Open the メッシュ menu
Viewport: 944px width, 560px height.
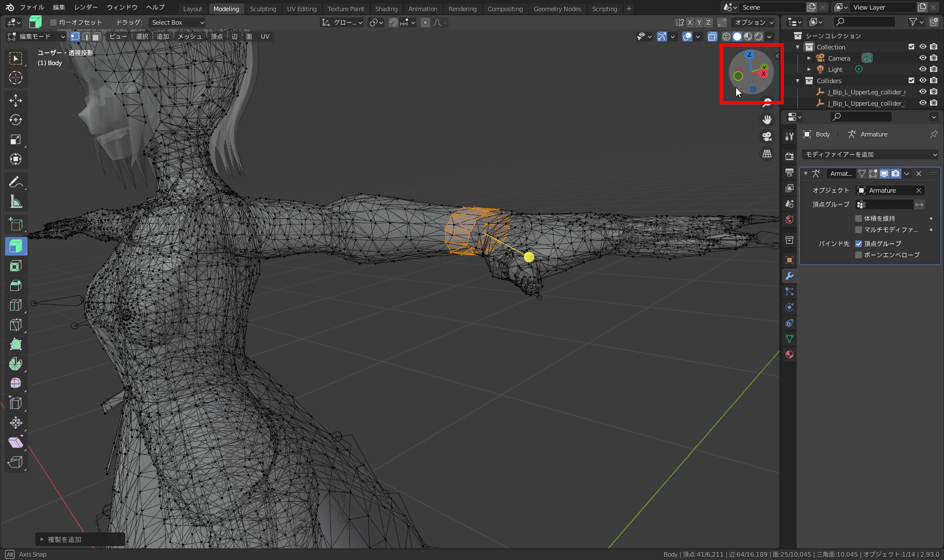point(189,37)
